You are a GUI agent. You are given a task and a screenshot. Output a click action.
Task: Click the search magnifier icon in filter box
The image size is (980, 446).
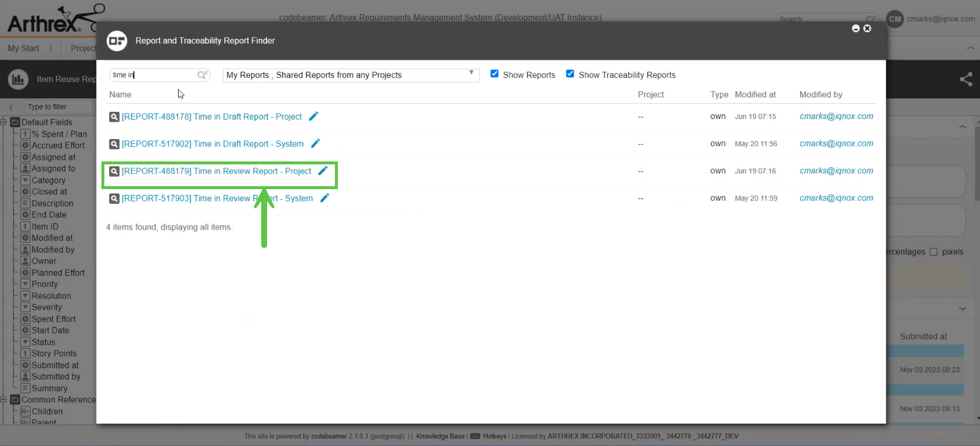tap(202, 75)
